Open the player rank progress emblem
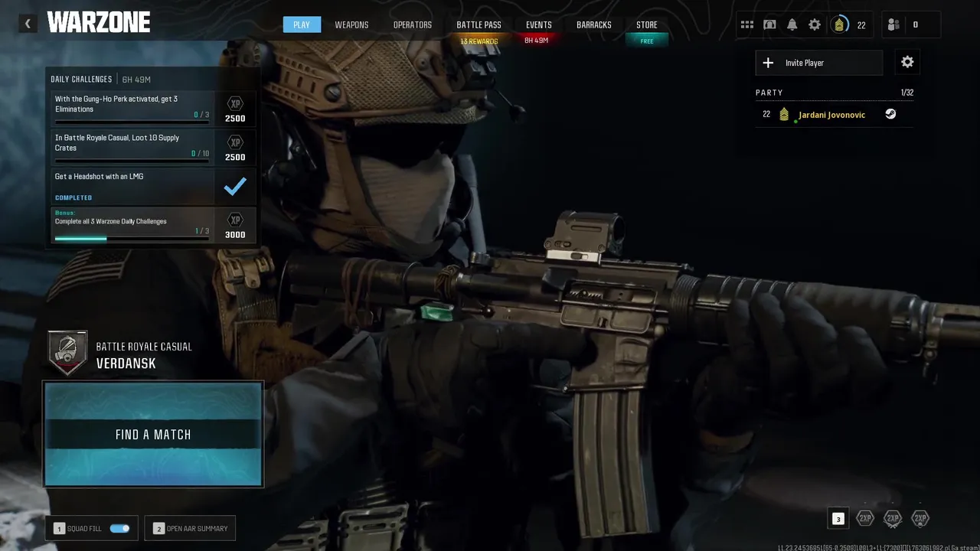Viewport: 980px width, 551px height. tap(839, 24)
